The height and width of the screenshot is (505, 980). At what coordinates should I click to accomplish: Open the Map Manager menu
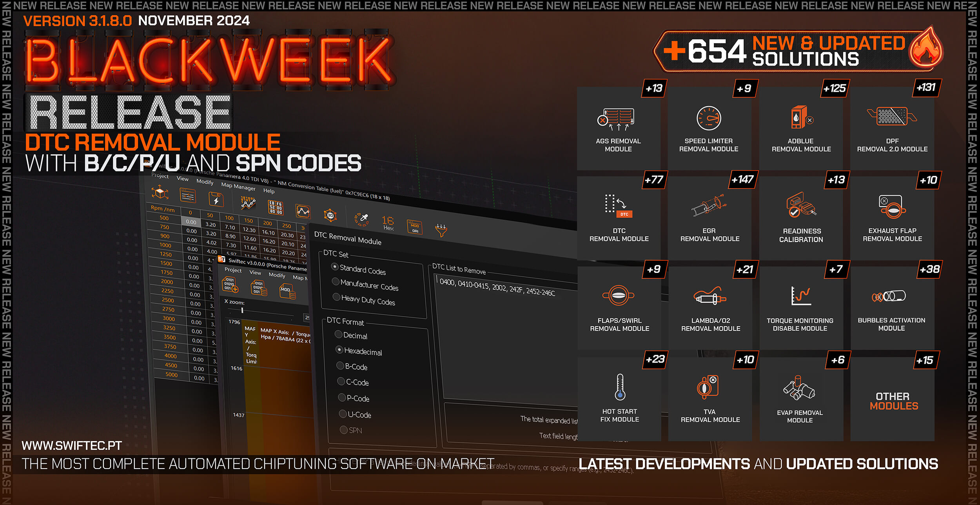coord(238,186)
